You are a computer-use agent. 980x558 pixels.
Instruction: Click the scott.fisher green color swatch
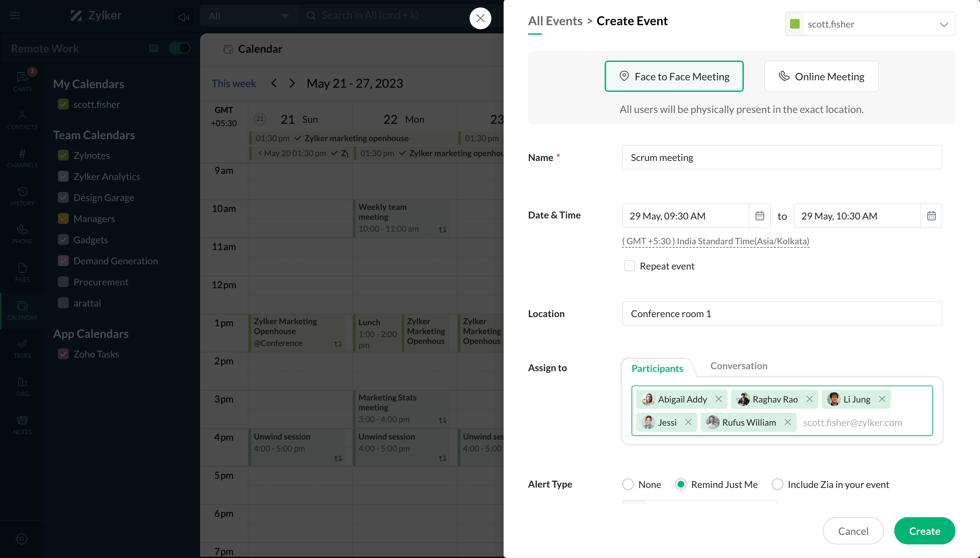pos(795,24)
